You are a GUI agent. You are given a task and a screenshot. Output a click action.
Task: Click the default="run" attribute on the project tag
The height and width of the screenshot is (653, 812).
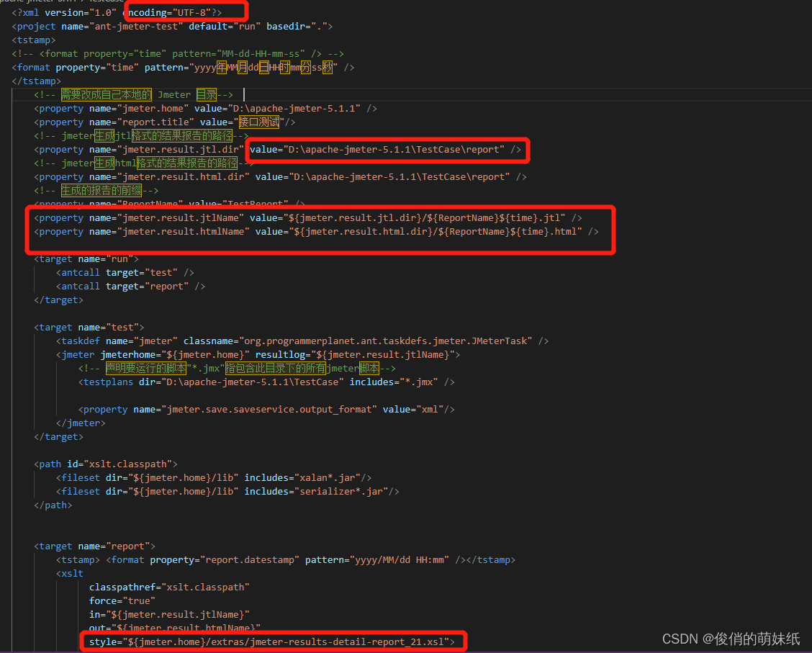[x=224, y=27]
